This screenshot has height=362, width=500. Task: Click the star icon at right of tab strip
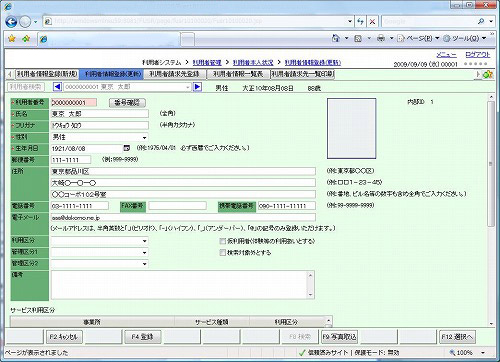tap(488, 74)
